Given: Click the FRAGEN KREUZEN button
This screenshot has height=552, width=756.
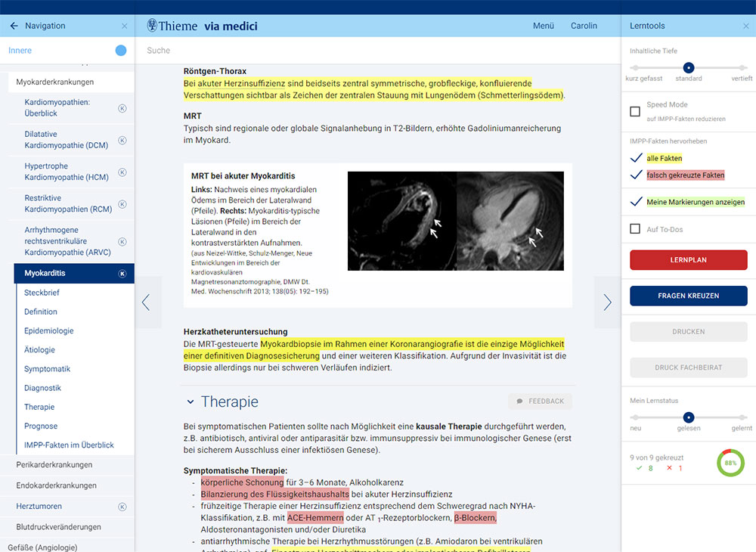Looking at the screenshot, I should click(689, 296).
